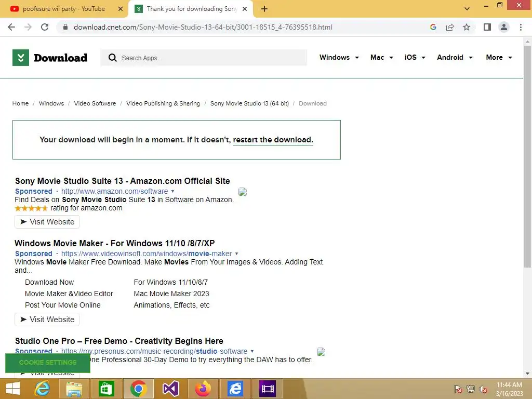Click the videowinsoft.com URL link
The width and height of the screenshot is (532, 399).
[x=146, y=254]
